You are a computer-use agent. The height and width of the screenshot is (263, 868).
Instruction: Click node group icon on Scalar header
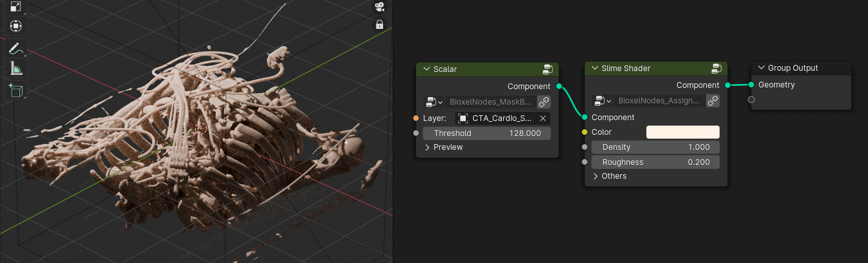coord(547,69)
